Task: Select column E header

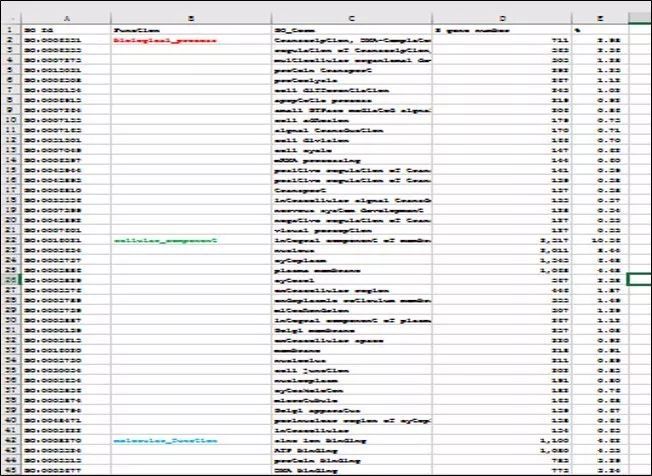Action: tap(598, 18)
